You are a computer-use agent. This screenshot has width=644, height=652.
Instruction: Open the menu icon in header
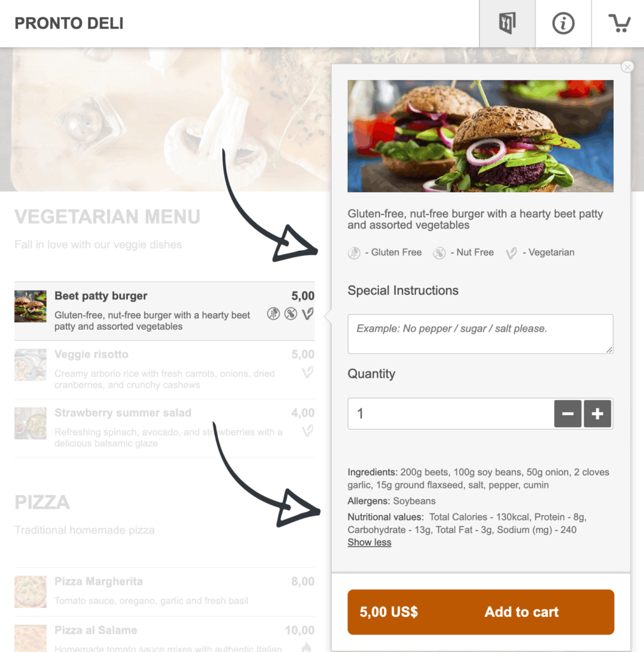click(507, 24)
